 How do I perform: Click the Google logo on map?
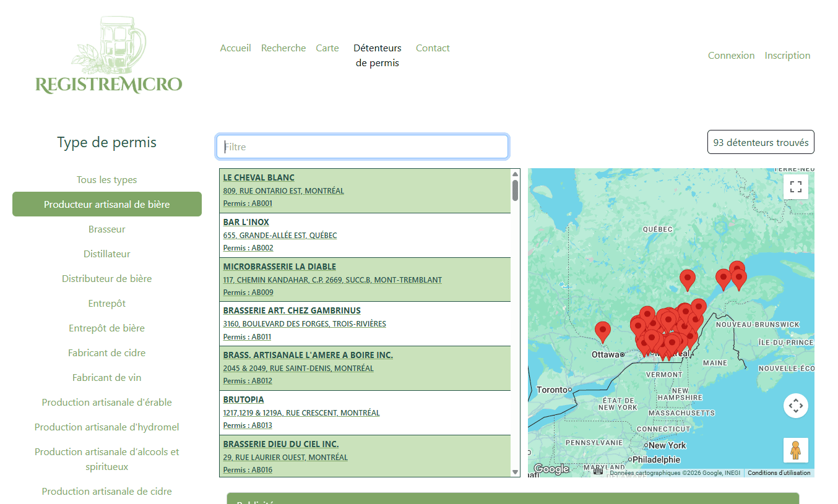pos(551,469)
